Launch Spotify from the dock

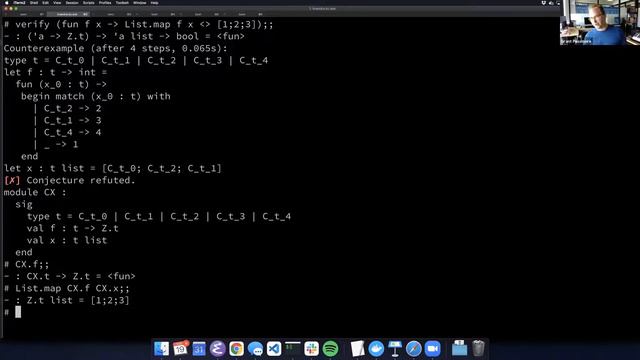point(330,349)
